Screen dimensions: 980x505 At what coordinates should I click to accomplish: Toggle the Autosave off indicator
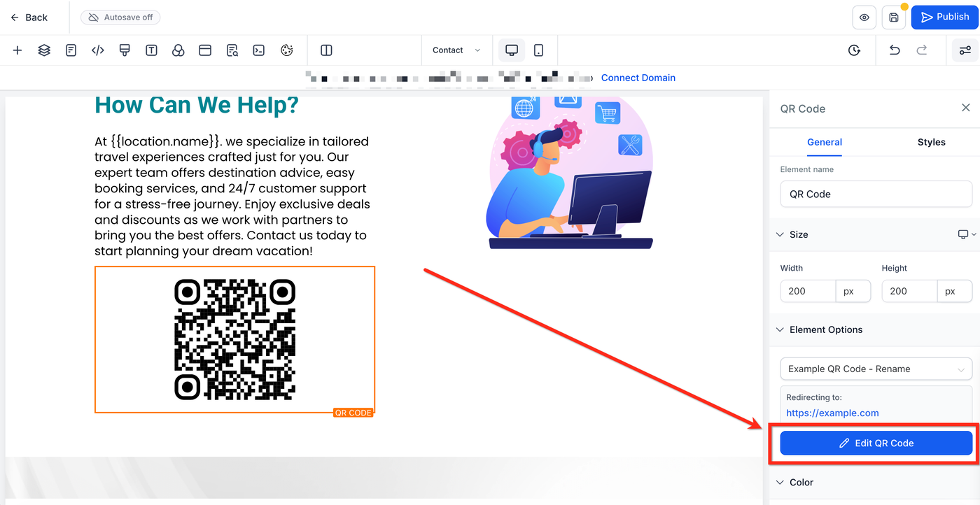tap(120, 17)
